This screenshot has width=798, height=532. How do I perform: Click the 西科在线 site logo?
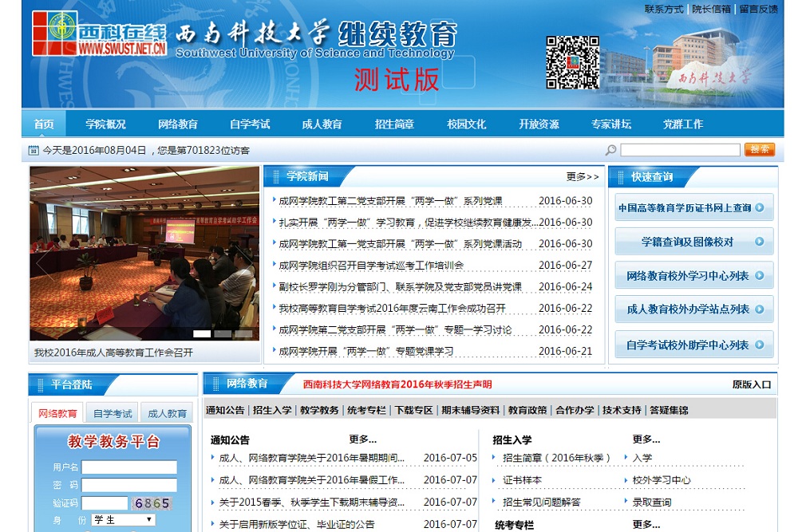click(x=99, y=33)
